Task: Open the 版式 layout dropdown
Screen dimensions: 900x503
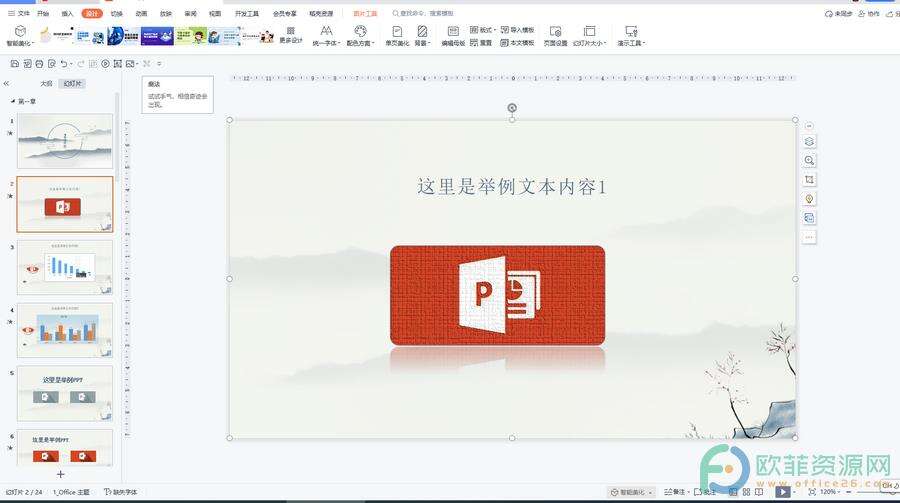Action: pyautogui.click(x=483, y=29)
